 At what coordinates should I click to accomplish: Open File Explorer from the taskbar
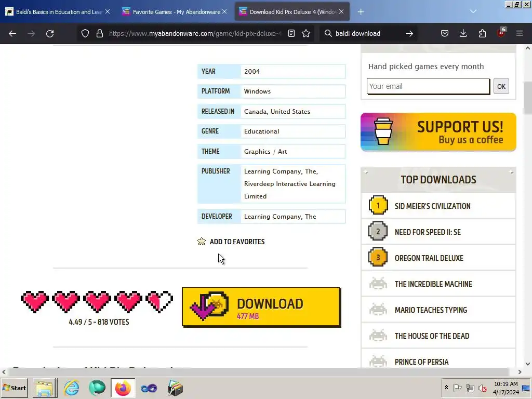(45, 388)
